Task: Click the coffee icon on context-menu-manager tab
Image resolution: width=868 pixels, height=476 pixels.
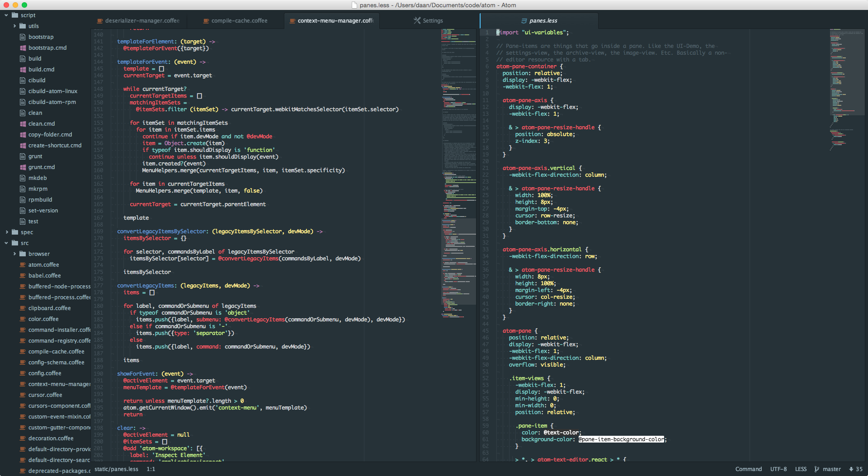Action: coord(292,21)
